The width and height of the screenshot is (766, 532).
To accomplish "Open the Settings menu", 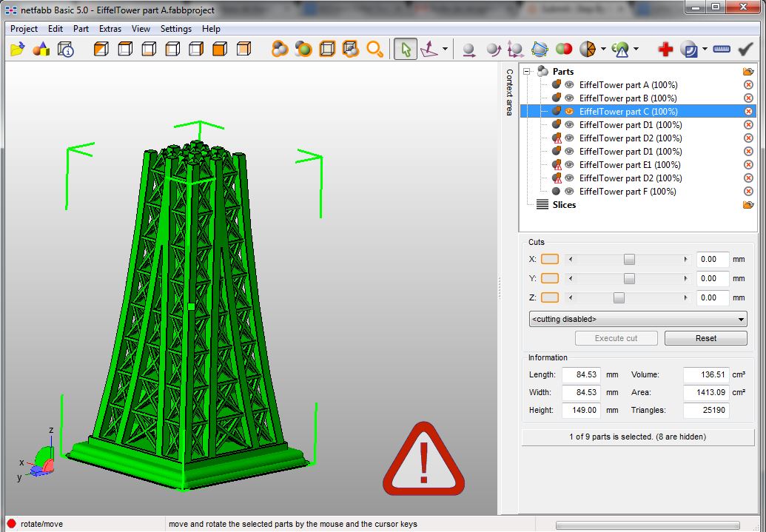I will point(176,29).
